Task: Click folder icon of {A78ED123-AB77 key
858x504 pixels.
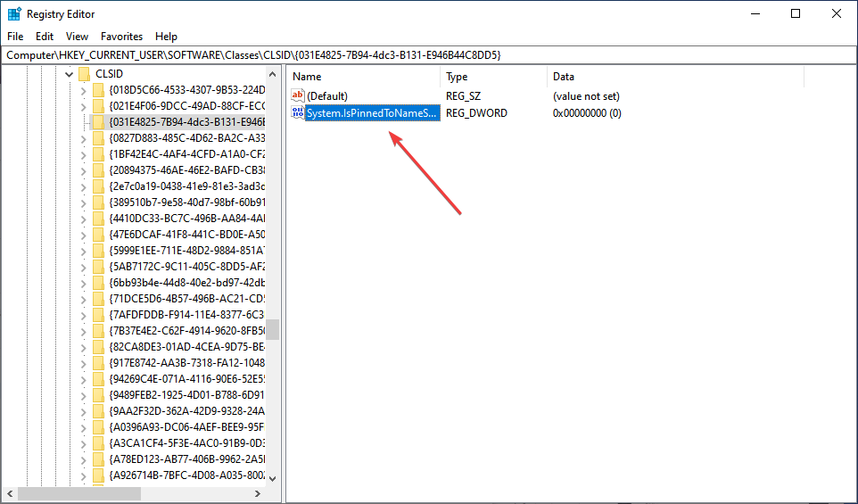Action: [98, 459]
